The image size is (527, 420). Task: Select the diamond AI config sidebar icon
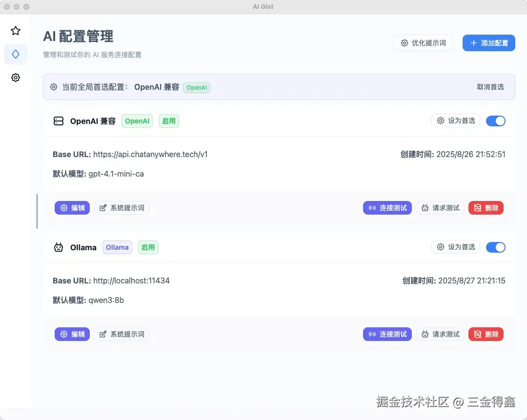pyautogui.click(x=16, y=54)
